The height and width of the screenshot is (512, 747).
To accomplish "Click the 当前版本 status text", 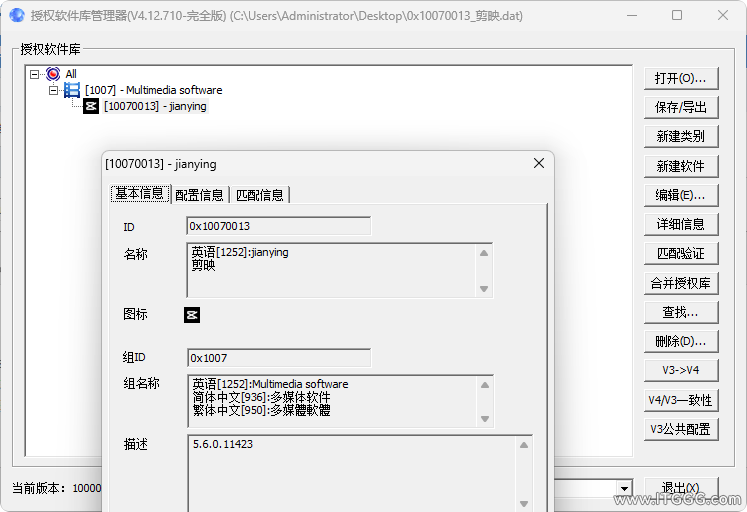I will tap(56, 488).
